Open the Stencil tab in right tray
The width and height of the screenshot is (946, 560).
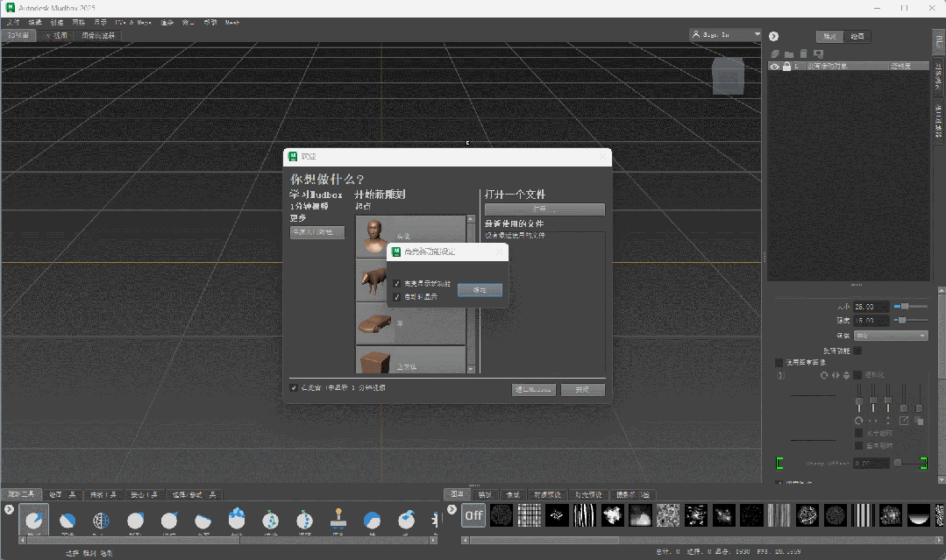click(485, 495)
